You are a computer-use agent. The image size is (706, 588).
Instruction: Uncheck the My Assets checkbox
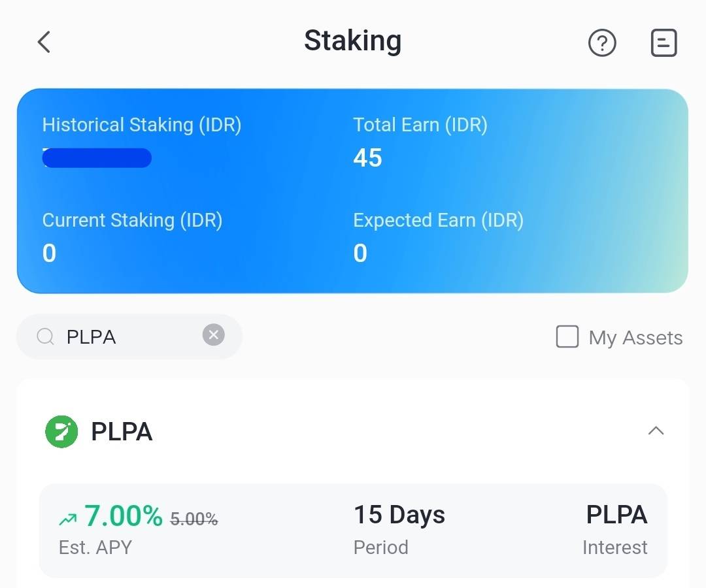pyautogui.click(x=567, y=336)
